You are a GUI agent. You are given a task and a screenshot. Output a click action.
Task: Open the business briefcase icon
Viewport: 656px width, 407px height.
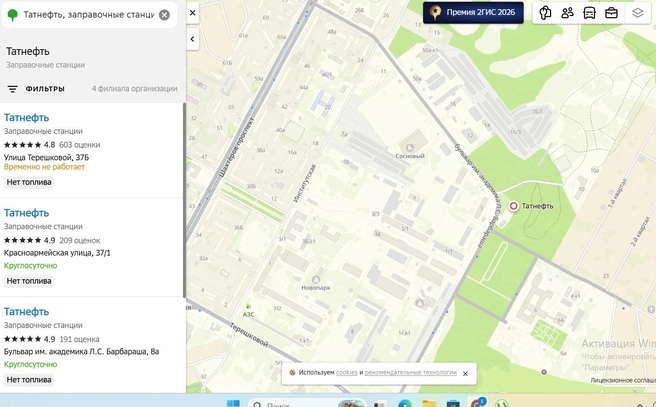point(611,13)
